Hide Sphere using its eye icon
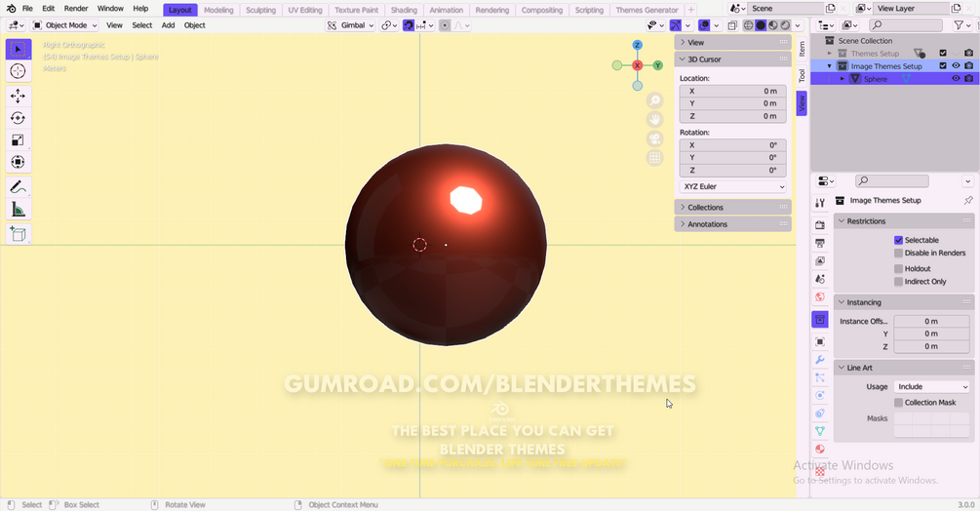 956,79
